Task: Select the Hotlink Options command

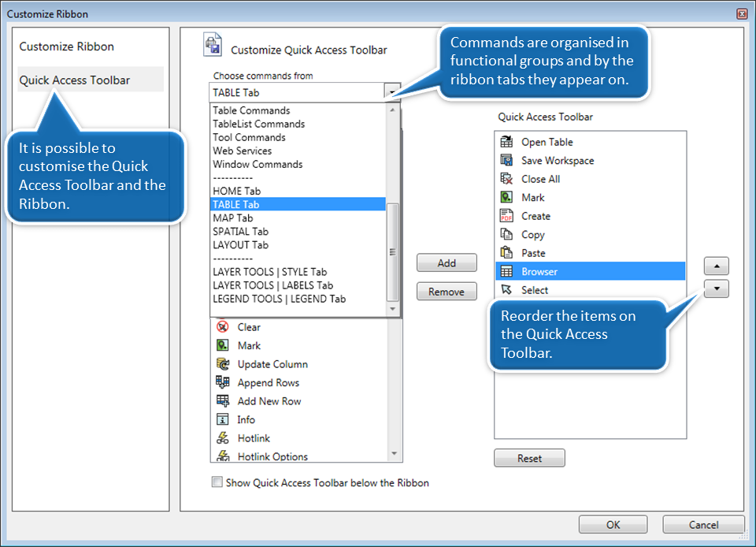Action: tap(272, 456)
